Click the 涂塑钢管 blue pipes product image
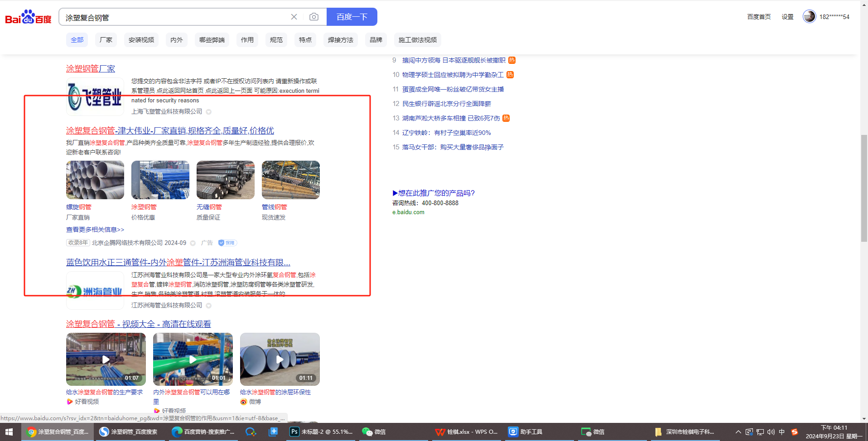 [x=160, y=180]
